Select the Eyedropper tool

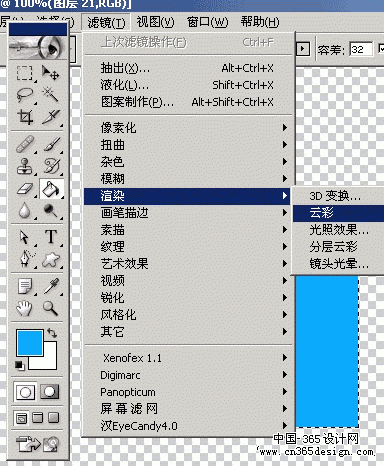point(51,286)
